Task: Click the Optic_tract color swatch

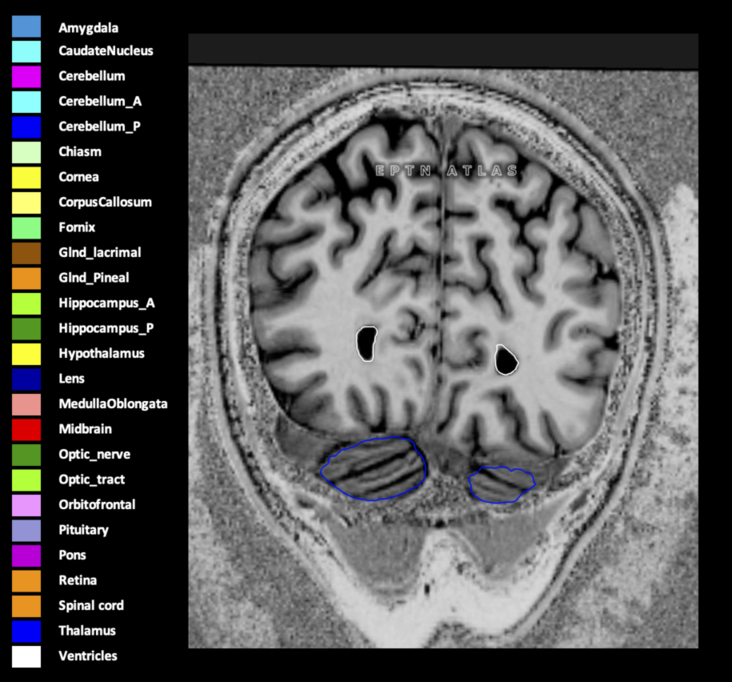Action: pyautogui.click(x=26, y=480)
